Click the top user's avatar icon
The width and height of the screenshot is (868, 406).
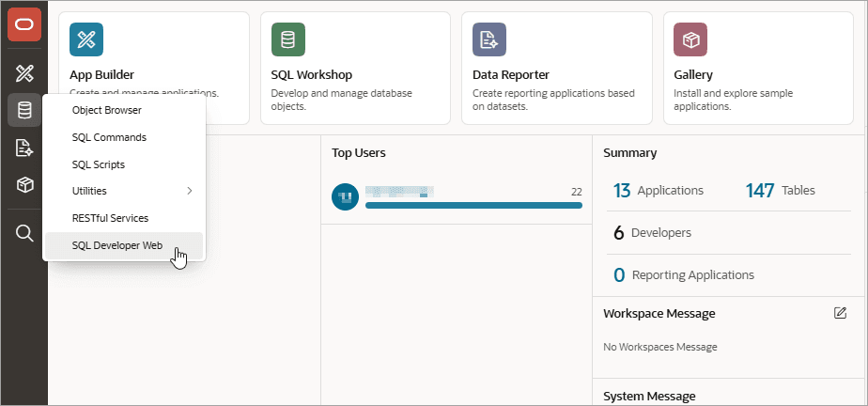tap(346, 196)
